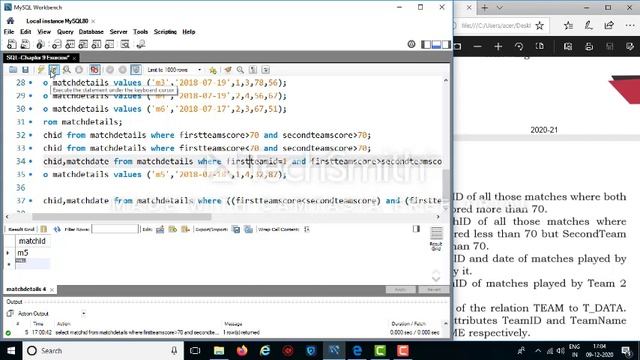This screenshot has width=640, height=360.
Task: Execute statement under the keyboard cursor
Action: [x=53, y=70]
